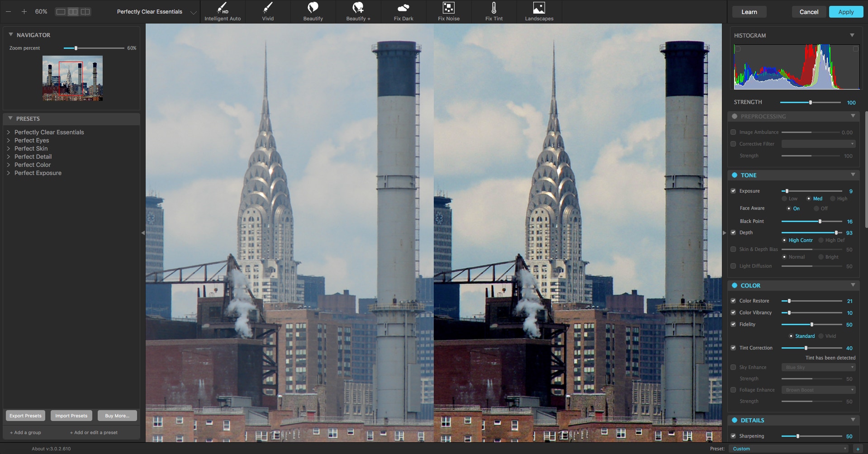Uncheck the Tint Correction checkbox

click(733, 348)
